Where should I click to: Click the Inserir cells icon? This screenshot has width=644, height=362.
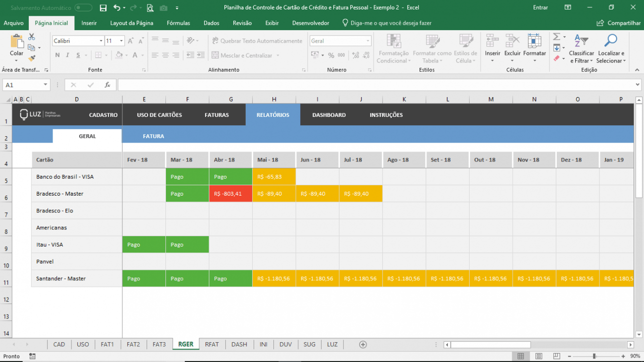(x=492, y=41)
